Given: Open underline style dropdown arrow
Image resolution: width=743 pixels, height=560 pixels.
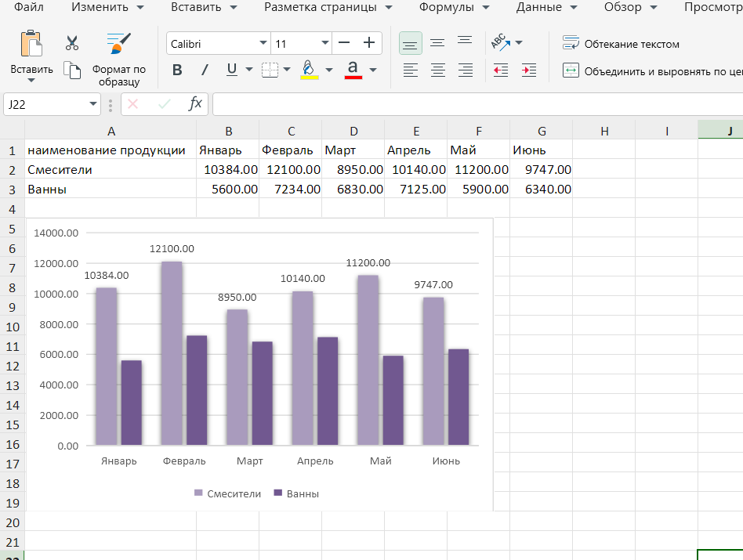Looking at the screenshot, I should (x=249, y=70).
